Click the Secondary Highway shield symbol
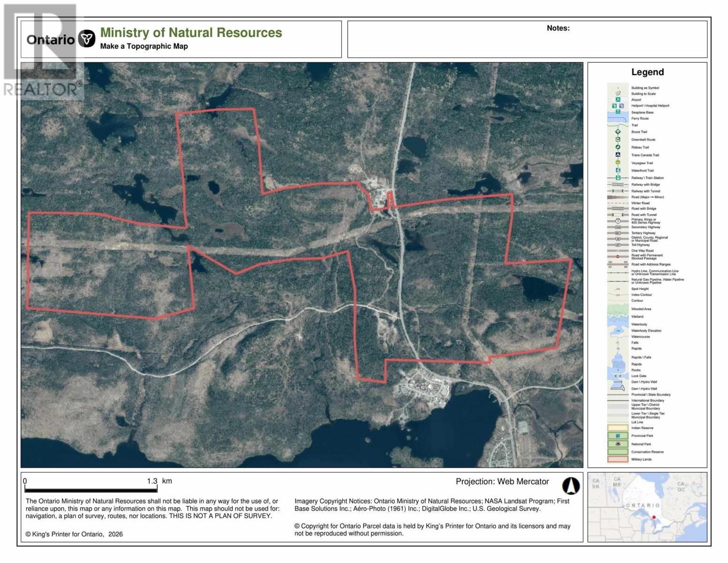Image resolution: width=728 pixels, height=563 pixels. 618,227
